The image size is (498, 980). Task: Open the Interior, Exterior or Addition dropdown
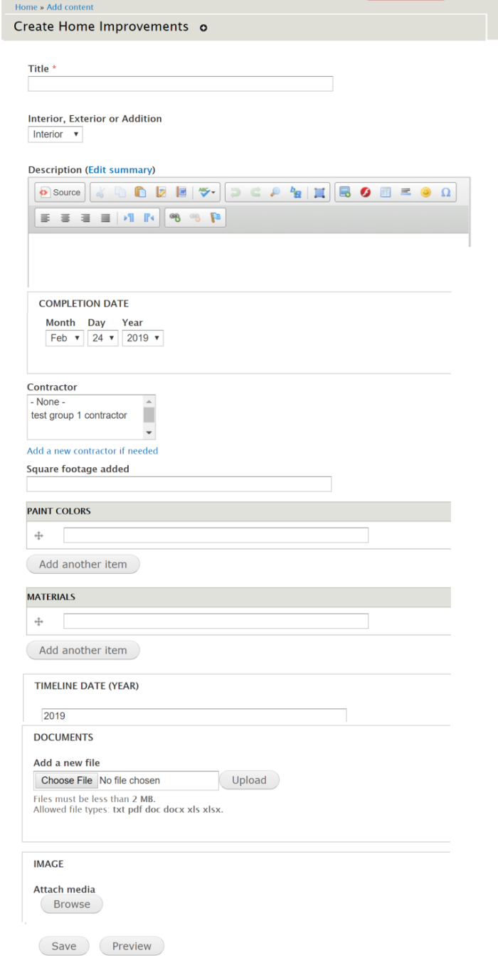55,134
